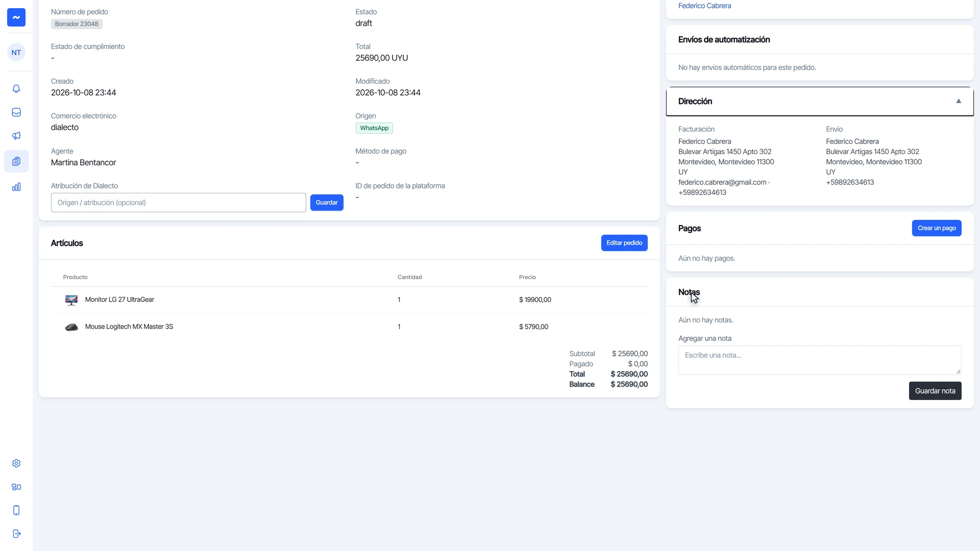Click the Cantidad column header
The height and width of the screenshot is (551, 980).
pyautogui.click(x=409, y=277)
